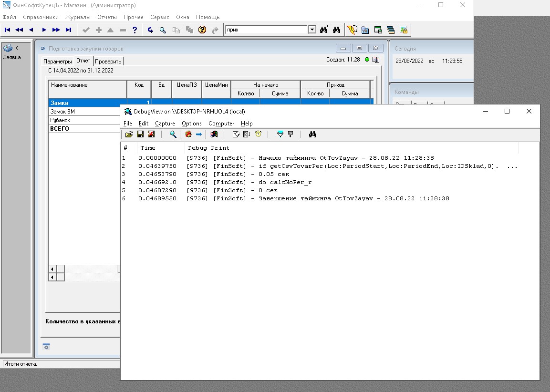
Task: Jump to first record with navigation arrow
Action: (x=8, y=30)
